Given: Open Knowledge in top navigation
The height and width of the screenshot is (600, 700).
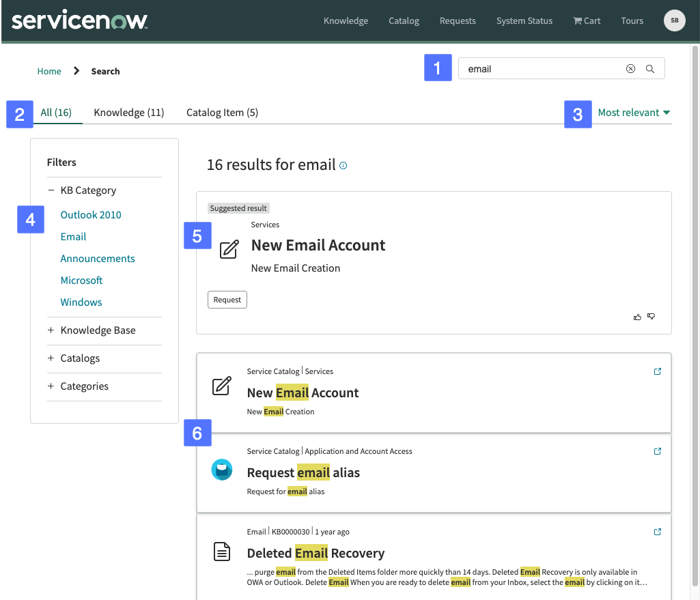Looking at the screenshot, I should [x=346, y=21].
